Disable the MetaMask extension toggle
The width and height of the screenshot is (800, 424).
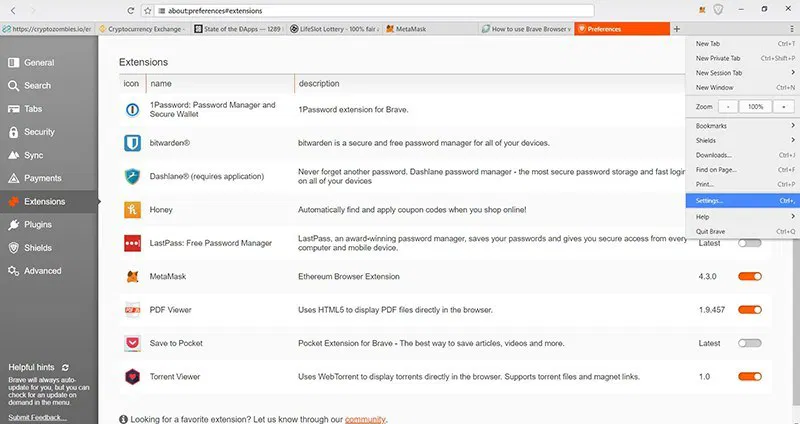pos(749,277)
